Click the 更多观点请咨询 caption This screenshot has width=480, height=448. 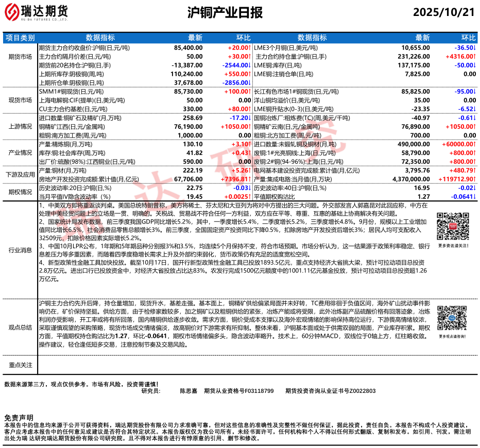[453, 336]
